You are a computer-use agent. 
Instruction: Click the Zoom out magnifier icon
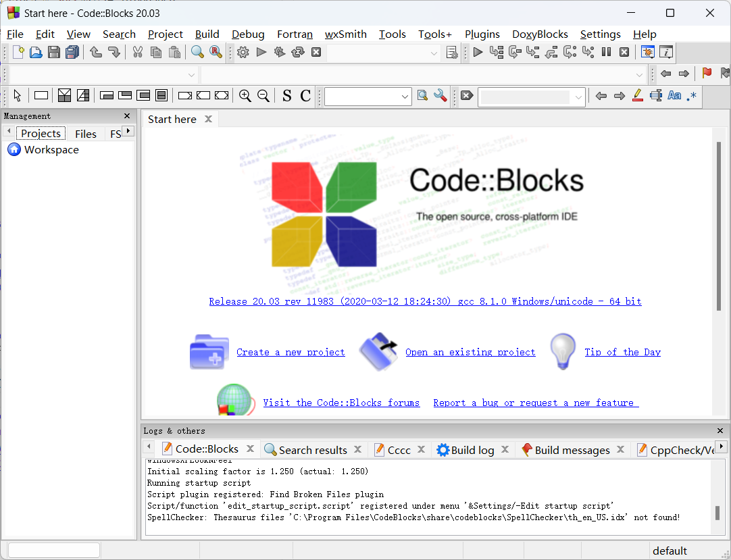click(x=263, y=96)
